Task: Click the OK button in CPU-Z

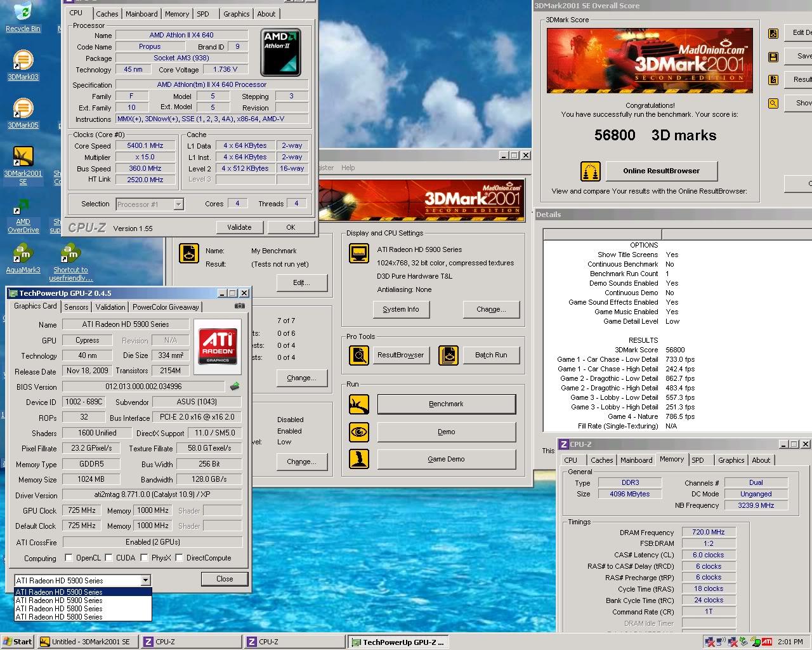Action: point(291,227)
